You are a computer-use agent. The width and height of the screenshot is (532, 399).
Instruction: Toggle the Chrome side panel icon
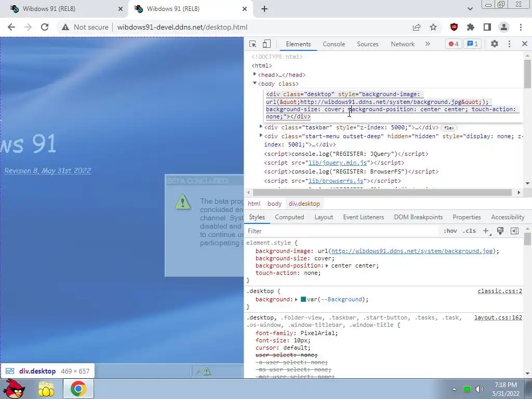click(487, 27)
